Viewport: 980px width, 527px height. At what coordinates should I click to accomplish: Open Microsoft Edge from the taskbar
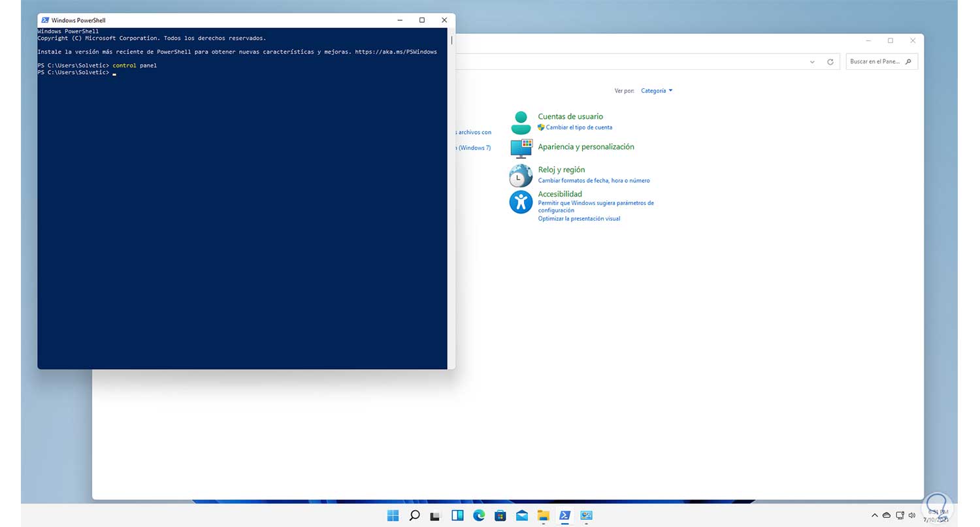click(x=479, y=515)
